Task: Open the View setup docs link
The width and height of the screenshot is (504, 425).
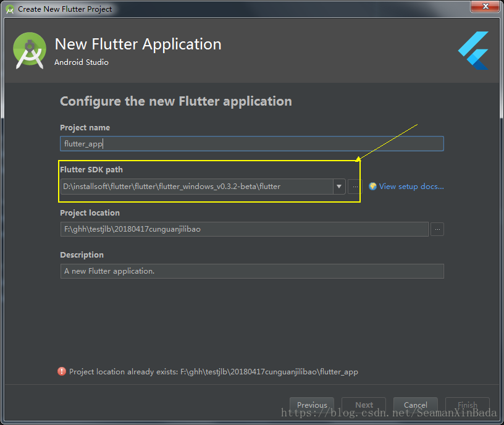Action: click(x=411, y=187)
